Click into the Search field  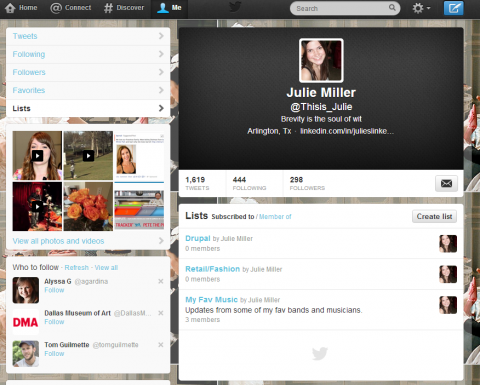(x=340, y=8)
